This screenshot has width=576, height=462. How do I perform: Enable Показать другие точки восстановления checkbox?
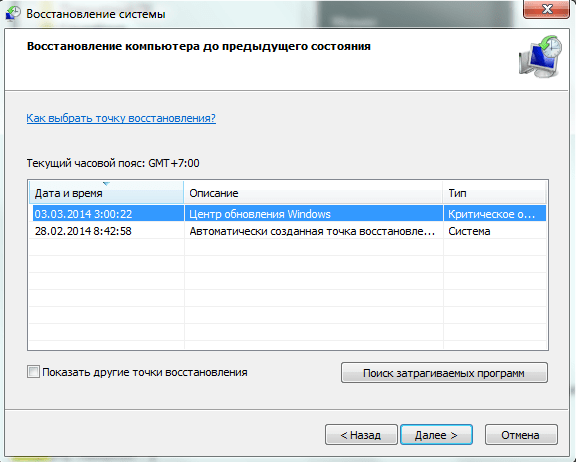tap(33, 372)
